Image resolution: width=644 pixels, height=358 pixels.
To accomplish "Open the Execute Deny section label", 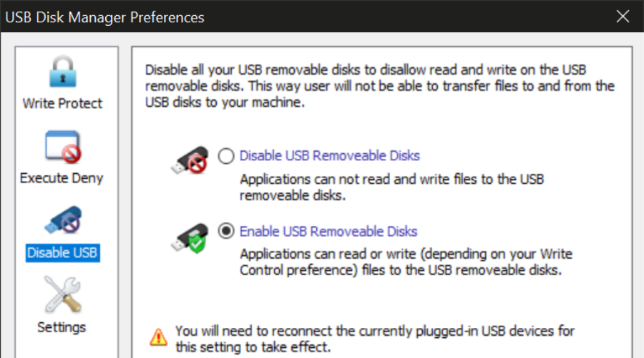I will [x=62, y=178].
